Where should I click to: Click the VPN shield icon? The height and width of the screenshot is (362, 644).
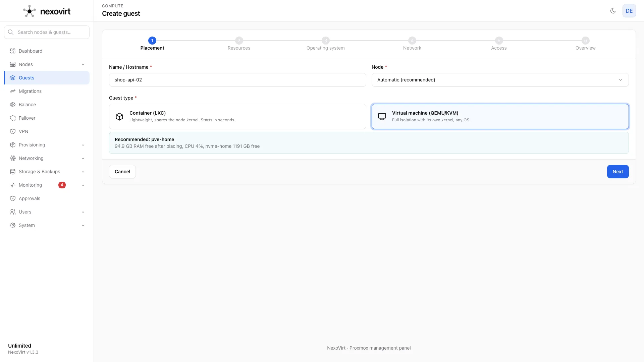coord(13,131)
